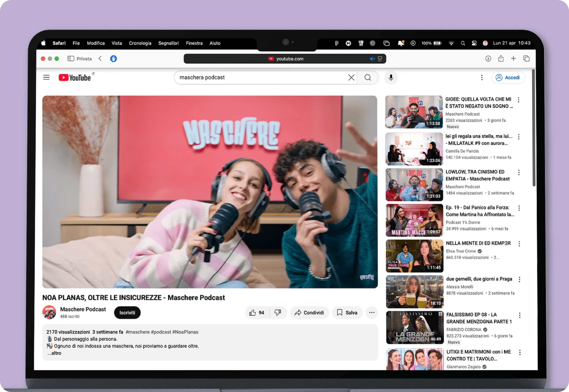Open the Segnalibri menu
Screen dimensions: 569x392
tap(169, 43)
